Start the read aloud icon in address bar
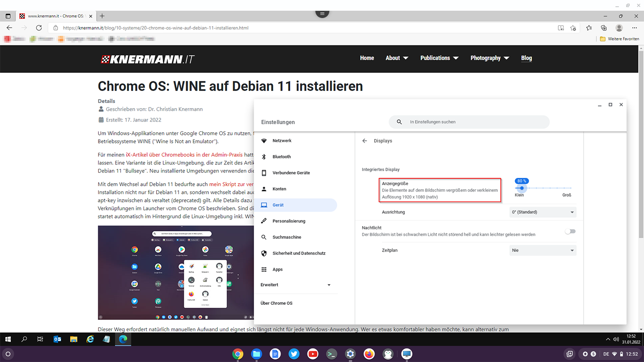Viewport: 644px width, 362px height. pos(561,28)
